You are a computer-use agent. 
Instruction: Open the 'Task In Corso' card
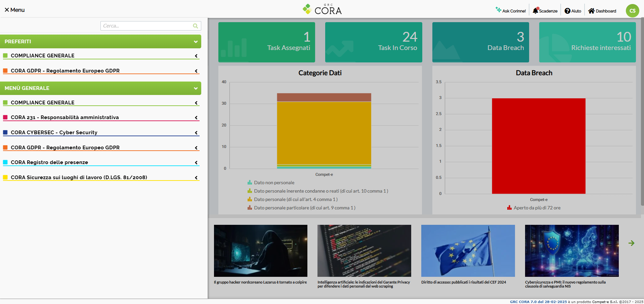coord(374,42)
